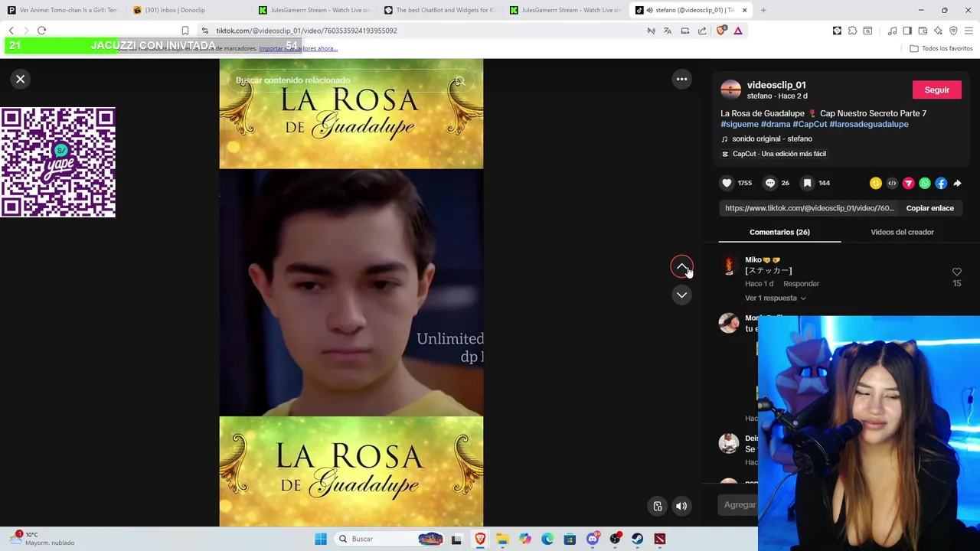Image resolution: width=980 pixels, height=551 pixels.
Task: Click the translate page icon in address bar
Action: [668, 31]
